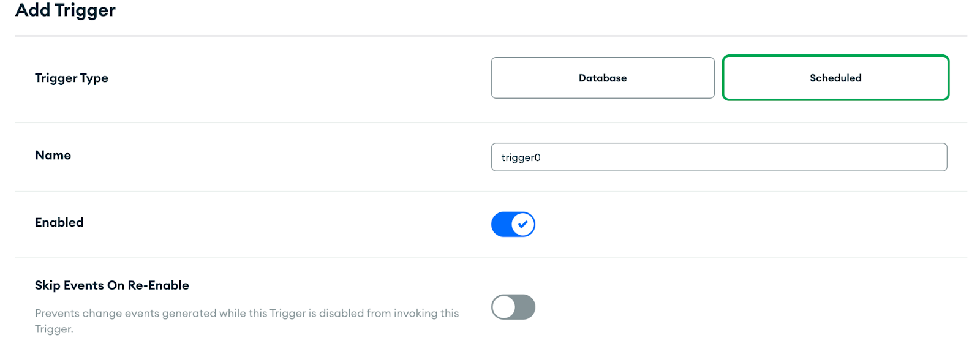Click the blue track of the Enabled switch
This screenshot has height=338, width=980.
pos(501,224)
